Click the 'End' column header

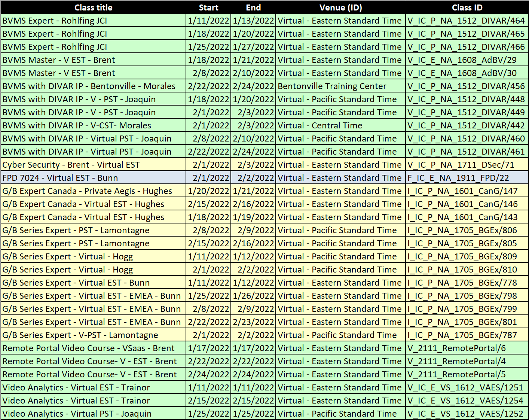(x=253, y=7)
